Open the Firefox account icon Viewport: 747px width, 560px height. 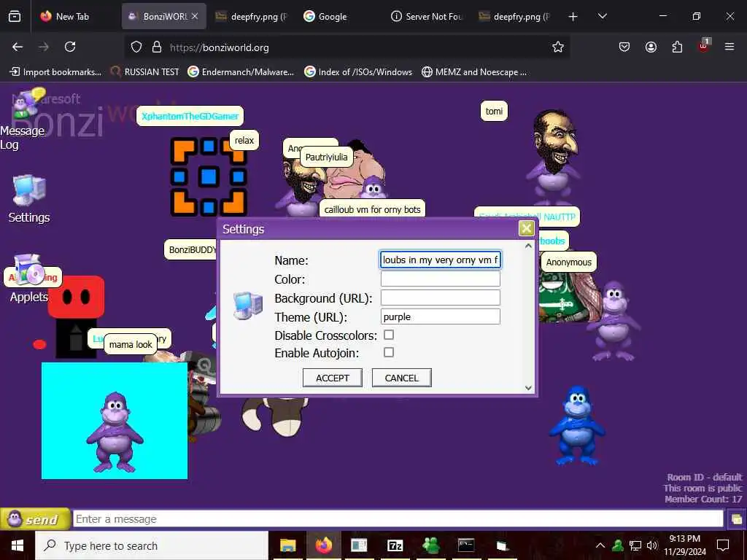pos(651,47)
